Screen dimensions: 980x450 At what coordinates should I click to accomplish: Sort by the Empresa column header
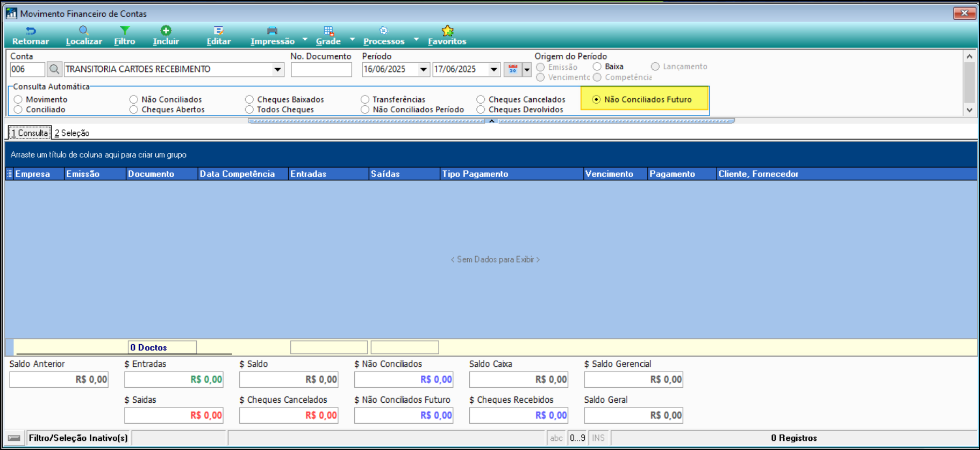tap(39, 174)
